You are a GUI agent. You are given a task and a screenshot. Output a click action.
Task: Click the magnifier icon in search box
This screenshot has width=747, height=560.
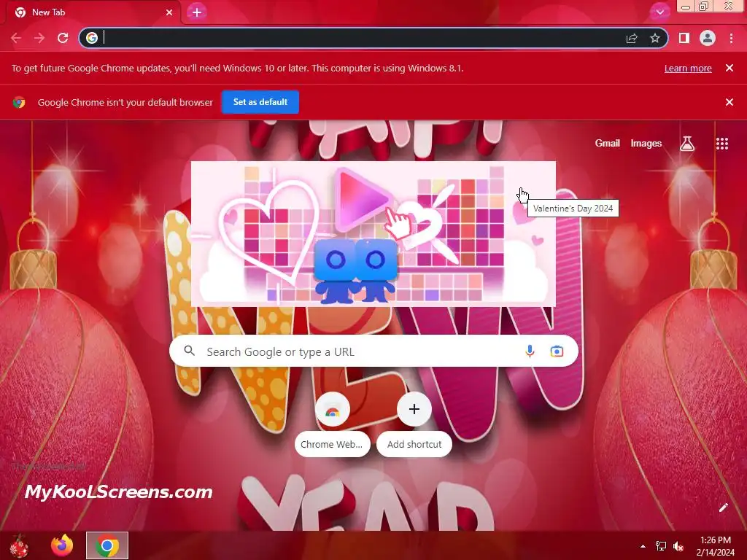[189, 351]
